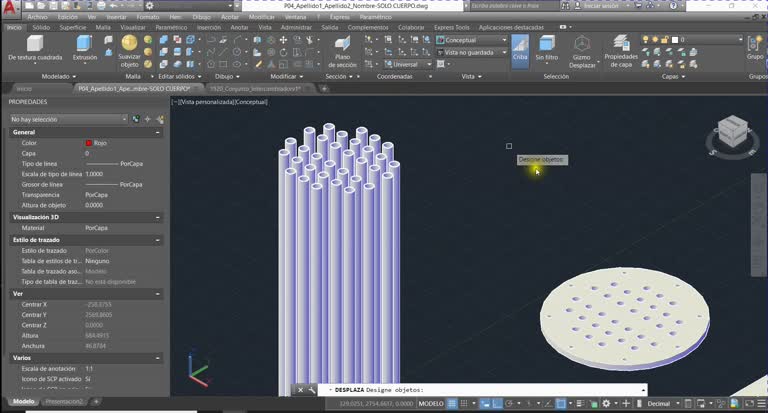The image size is (768, 413).
Task: Toggle the grid display in status bar
Action: (452, 404)
